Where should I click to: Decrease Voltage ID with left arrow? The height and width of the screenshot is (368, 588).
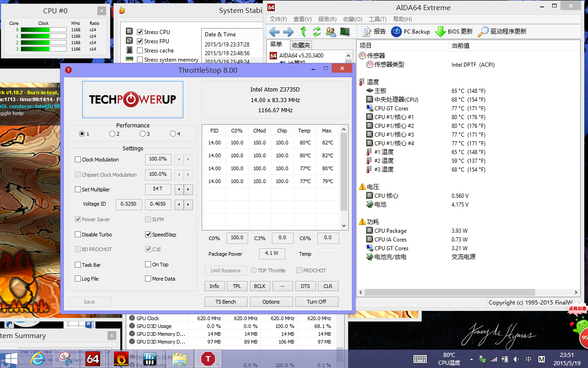pos(179,205)
